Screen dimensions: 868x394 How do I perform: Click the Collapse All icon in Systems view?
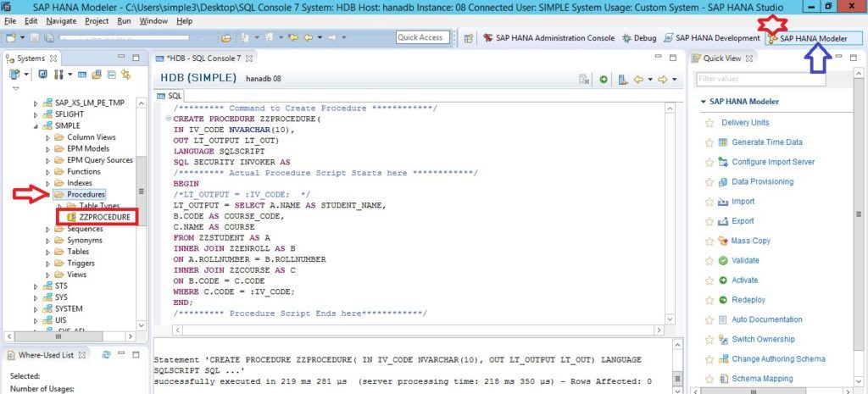tap(111, 75)
